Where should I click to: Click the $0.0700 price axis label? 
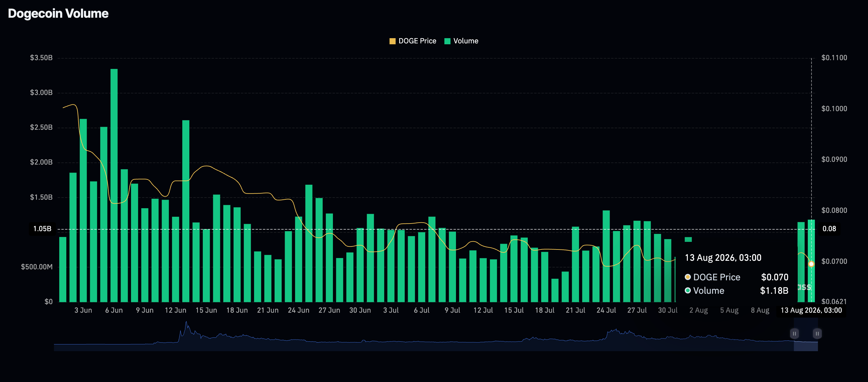pos(834,261)
